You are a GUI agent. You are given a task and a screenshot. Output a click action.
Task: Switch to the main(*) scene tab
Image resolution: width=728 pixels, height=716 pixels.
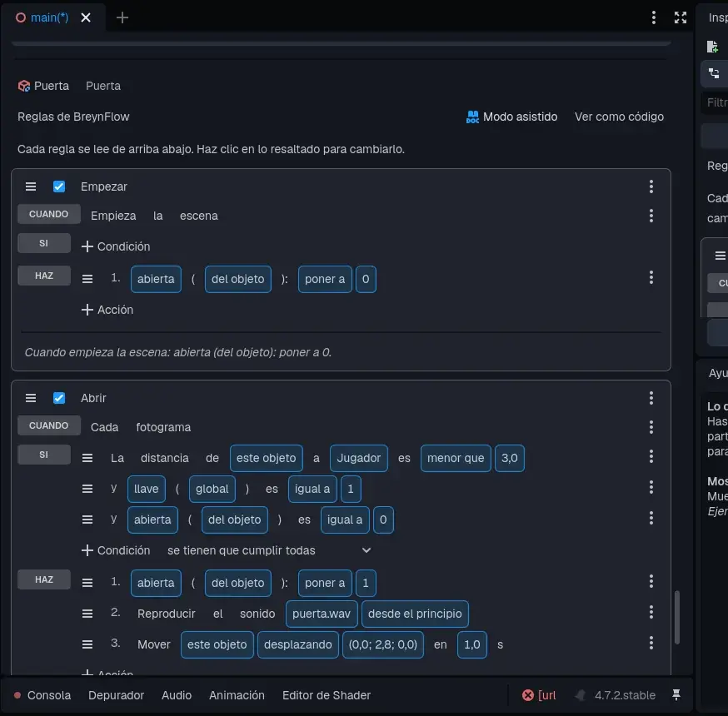pyautogui.click(x=49, y=17)
